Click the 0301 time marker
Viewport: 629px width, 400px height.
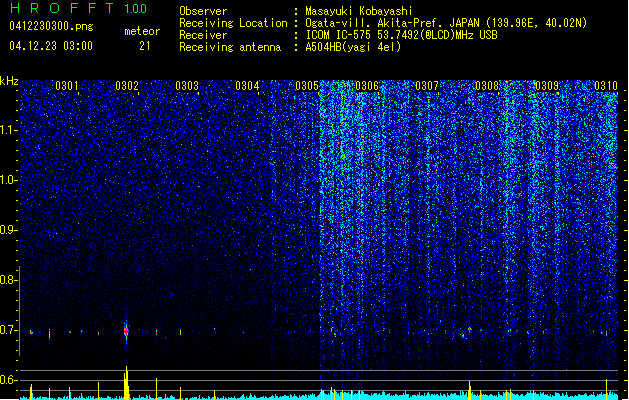coord(67,86)
